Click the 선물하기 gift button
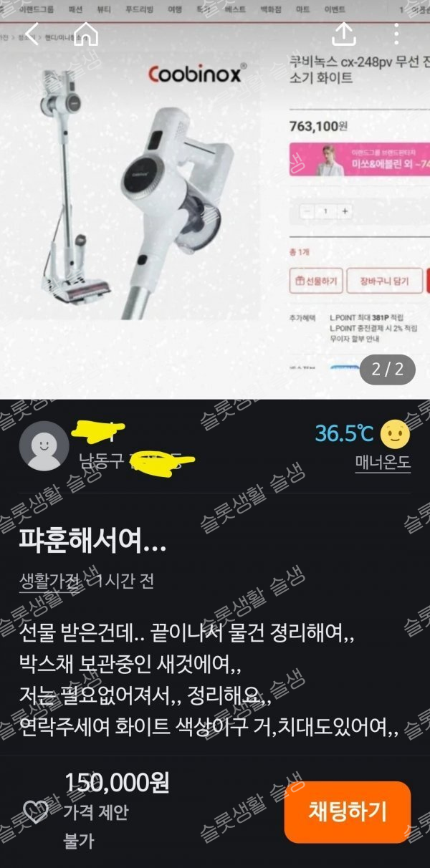This screenshot has height=868, width=430. (316, 281)
